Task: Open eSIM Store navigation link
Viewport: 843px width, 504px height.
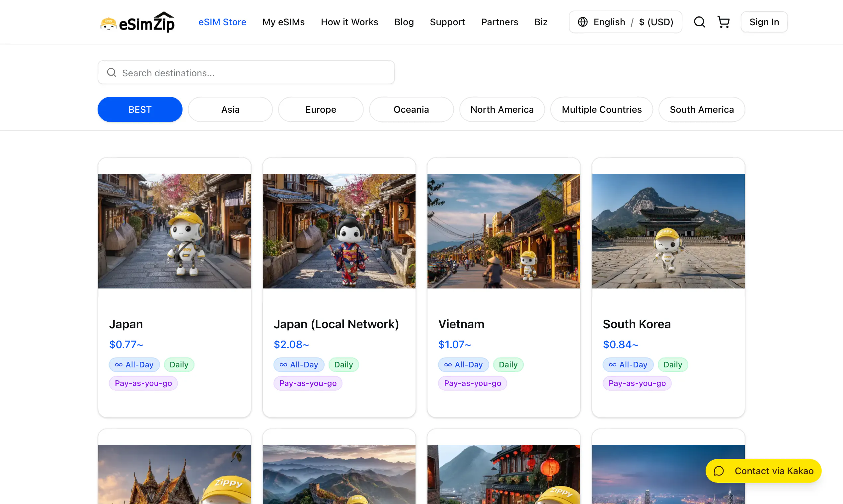Action: pos(222,22)
